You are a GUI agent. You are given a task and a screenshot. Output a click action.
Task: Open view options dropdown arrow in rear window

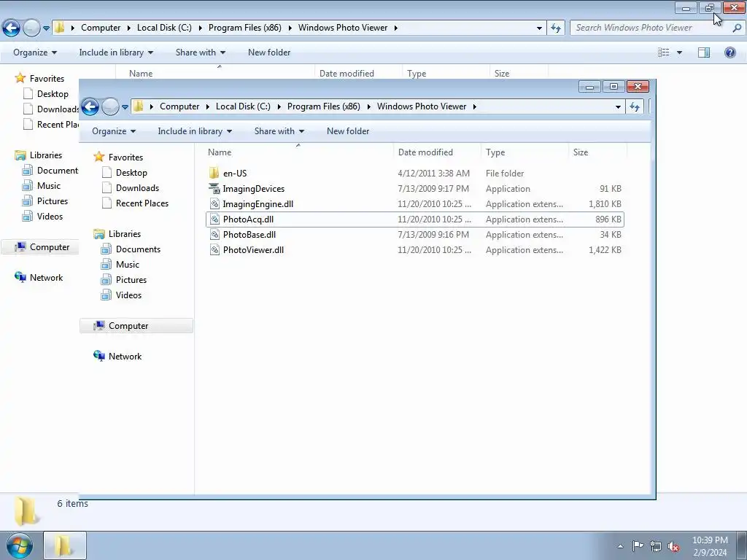(x=679, y=52)
